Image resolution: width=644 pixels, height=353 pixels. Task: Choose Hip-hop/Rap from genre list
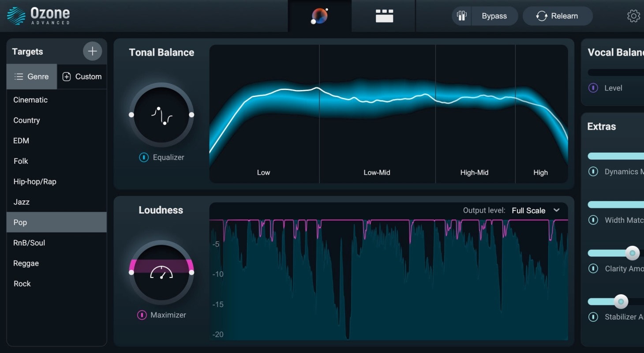[x=35, y=182]
